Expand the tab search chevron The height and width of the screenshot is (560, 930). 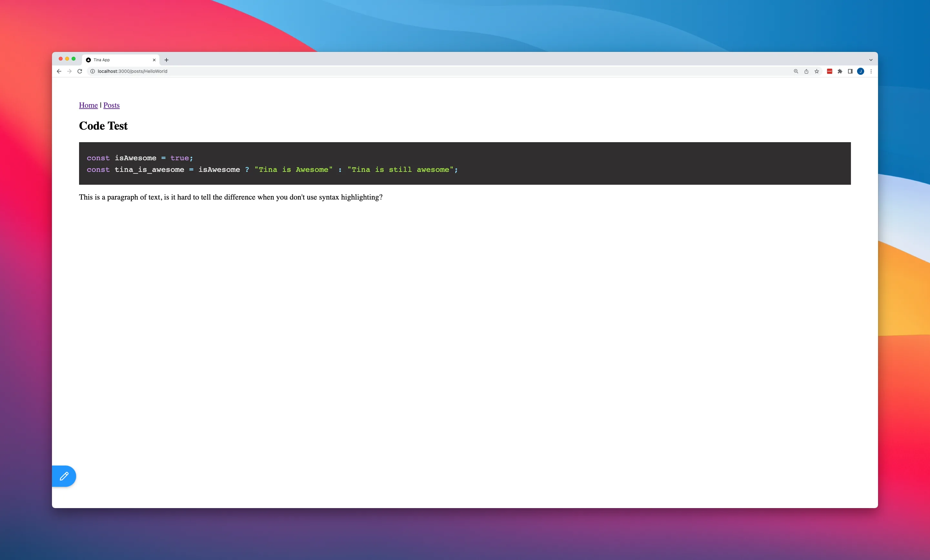[871, 60]
